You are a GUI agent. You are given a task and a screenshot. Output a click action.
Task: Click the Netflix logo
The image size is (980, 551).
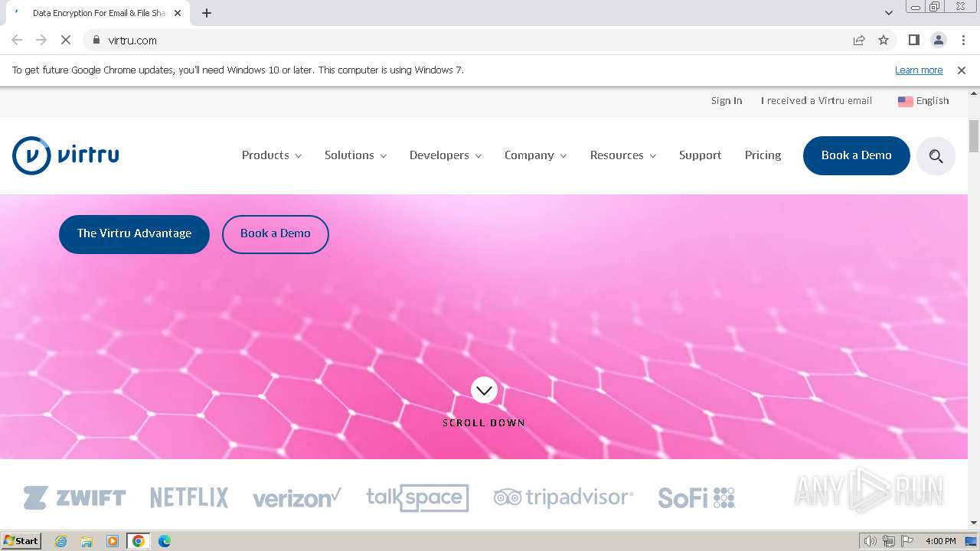pos(189,498)
